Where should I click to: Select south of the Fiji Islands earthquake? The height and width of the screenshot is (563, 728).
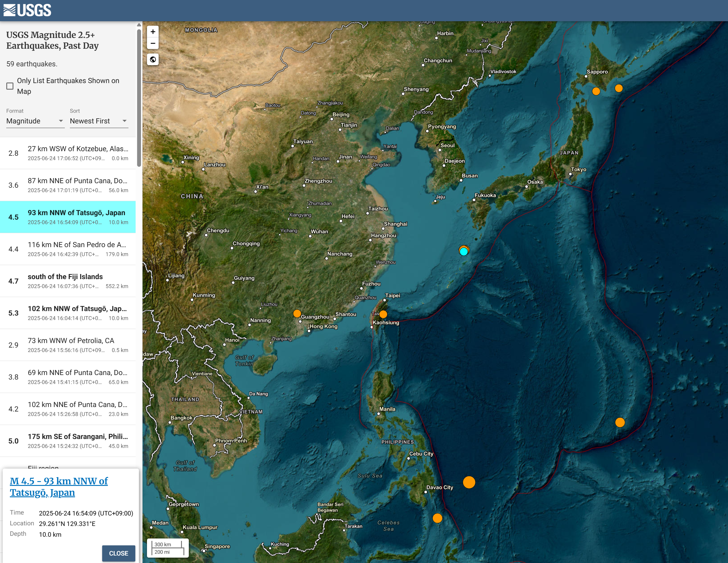[68, 281]
